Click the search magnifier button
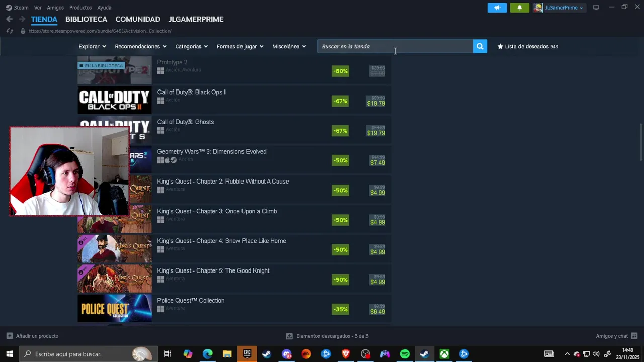 (480, 46)
